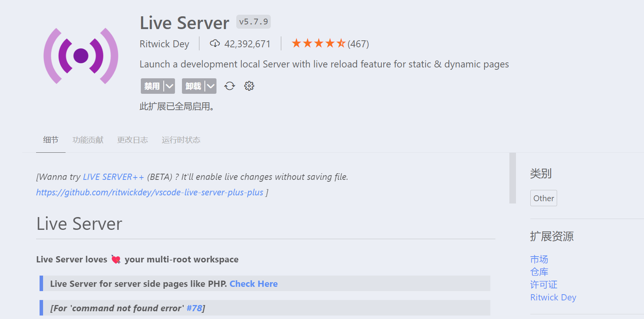Open the 更改日志 tab

coord(133,140)
